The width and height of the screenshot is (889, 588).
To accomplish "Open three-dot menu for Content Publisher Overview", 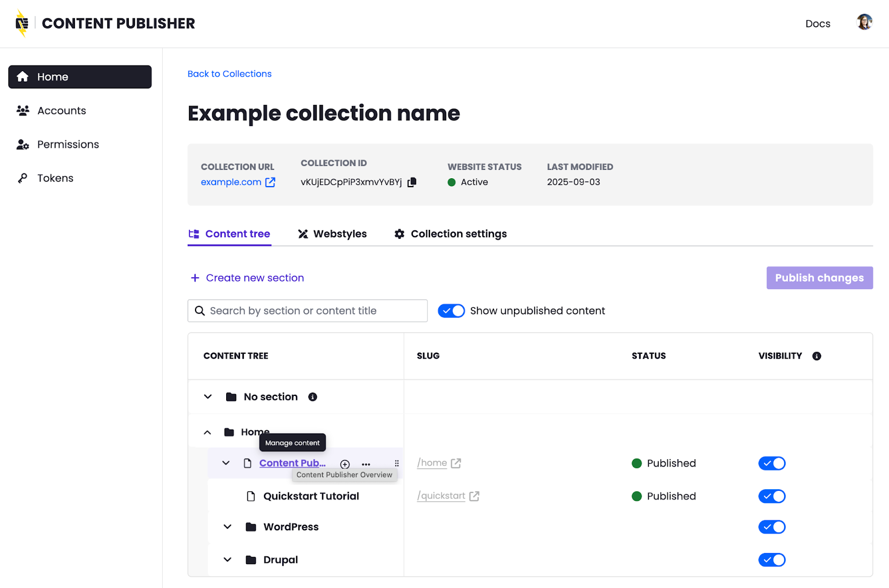I will [366, 464].
